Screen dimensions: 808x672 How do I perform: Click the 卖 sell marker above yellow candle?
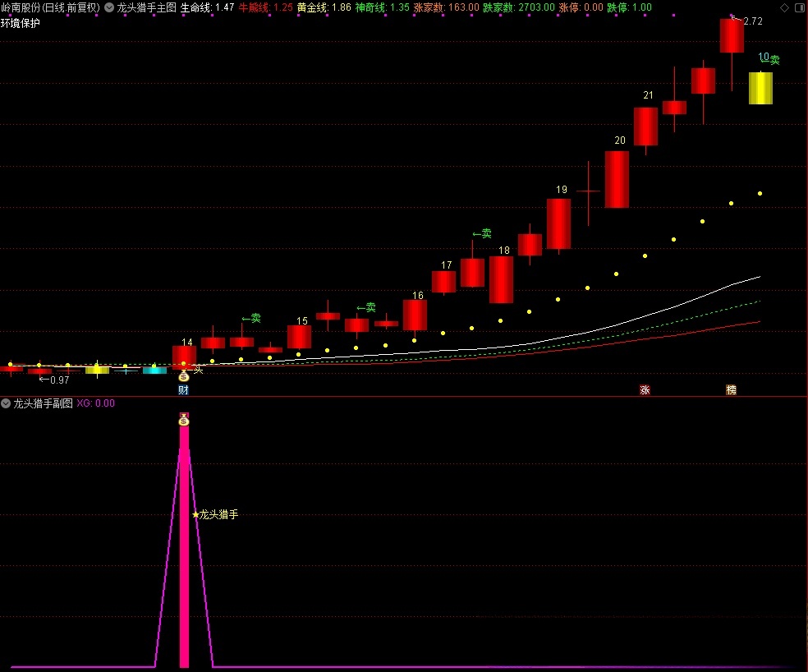774,60
